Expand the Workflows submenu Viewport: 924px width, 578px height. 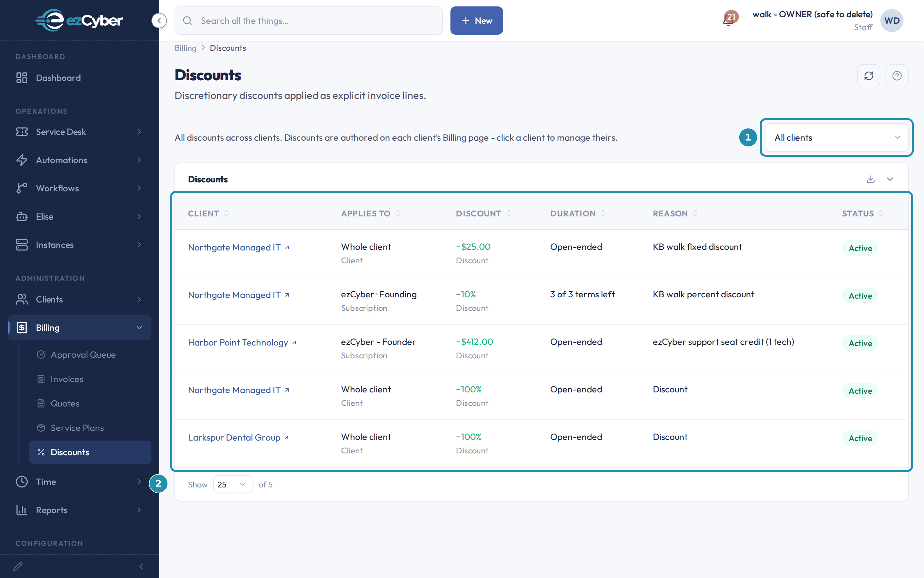139,188
